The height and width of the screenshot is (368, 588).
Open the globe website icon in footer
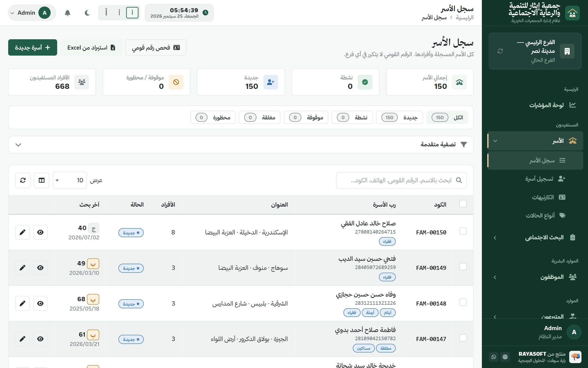coord(505,357)
